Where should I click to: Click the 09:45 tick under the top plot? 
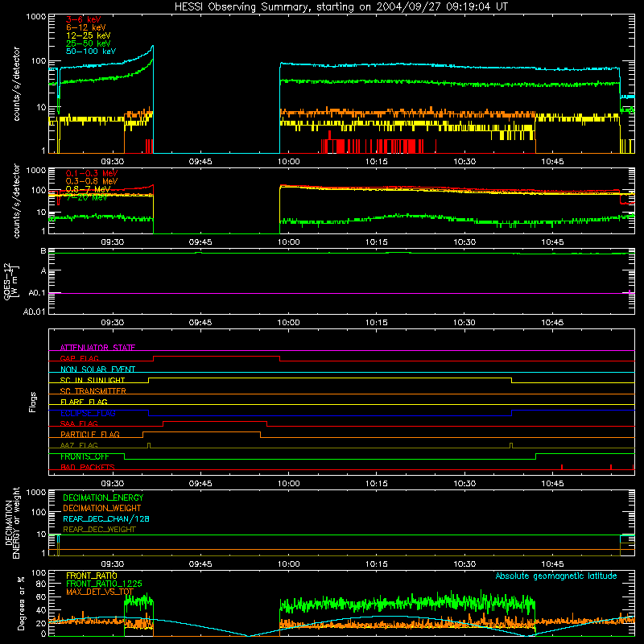point(200,162)
